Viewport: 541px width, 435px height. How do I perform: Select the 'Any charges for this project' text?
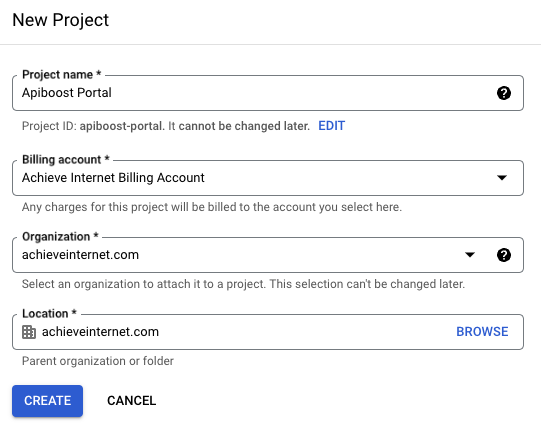point(212,207)
